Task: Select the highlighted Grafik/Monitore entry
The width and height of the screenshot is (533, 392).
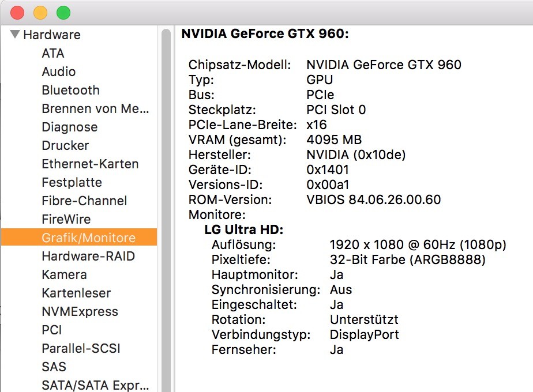Action: click(x=88, y=238)
